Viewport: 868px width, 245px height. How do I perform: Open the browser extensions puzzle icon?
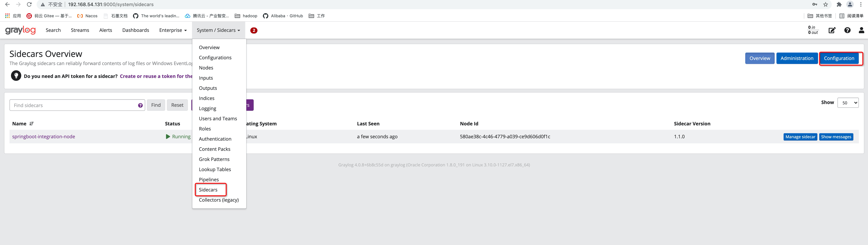coord(839,4)
